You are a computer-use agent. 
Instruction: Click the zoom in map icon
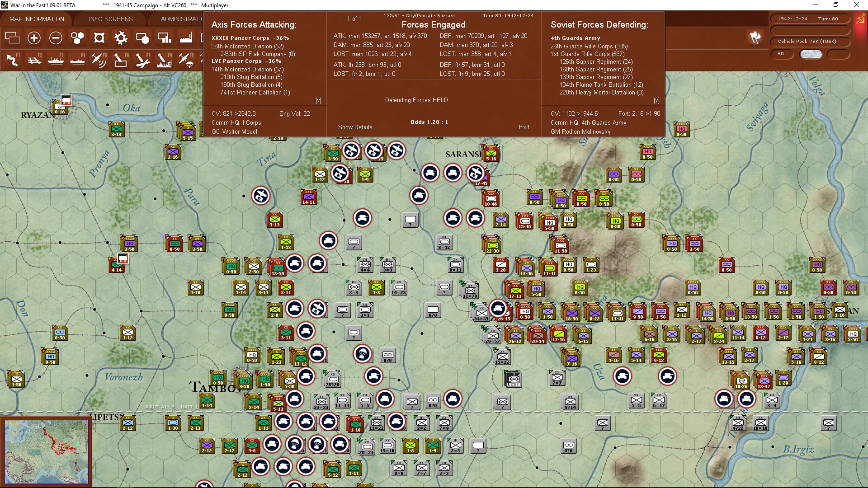34,38
